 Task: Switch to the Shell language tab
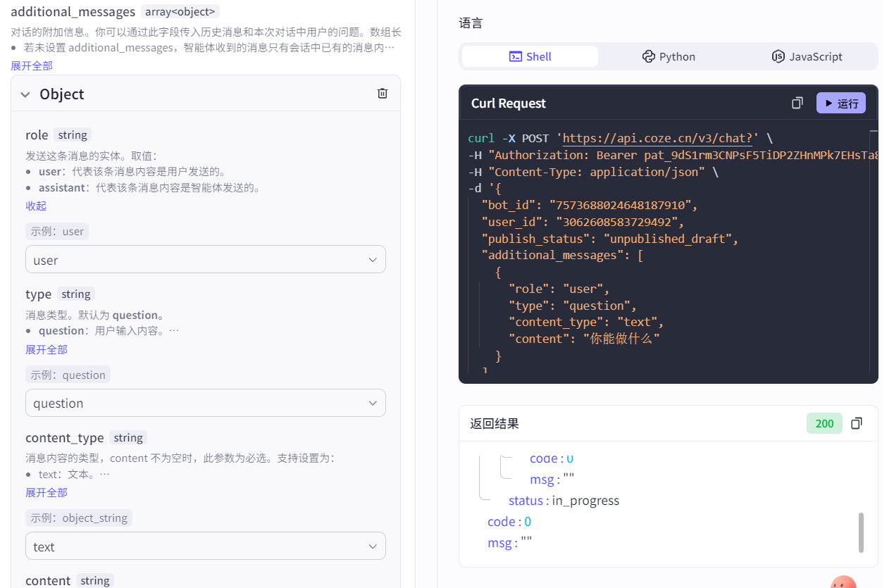530,56
